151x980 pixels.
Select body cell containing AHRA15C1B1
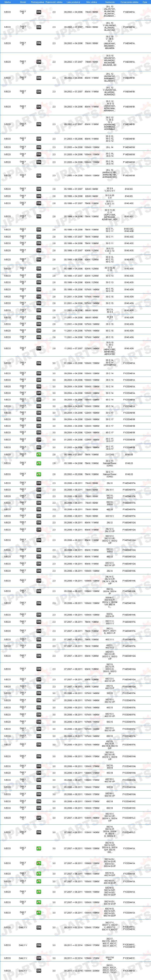coord(109,174)
